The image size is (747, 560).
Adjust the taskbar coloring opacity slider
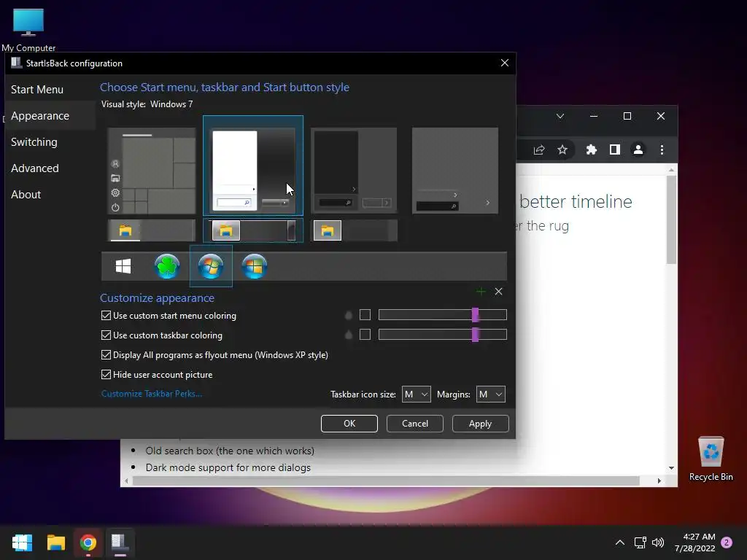(443, 334)
